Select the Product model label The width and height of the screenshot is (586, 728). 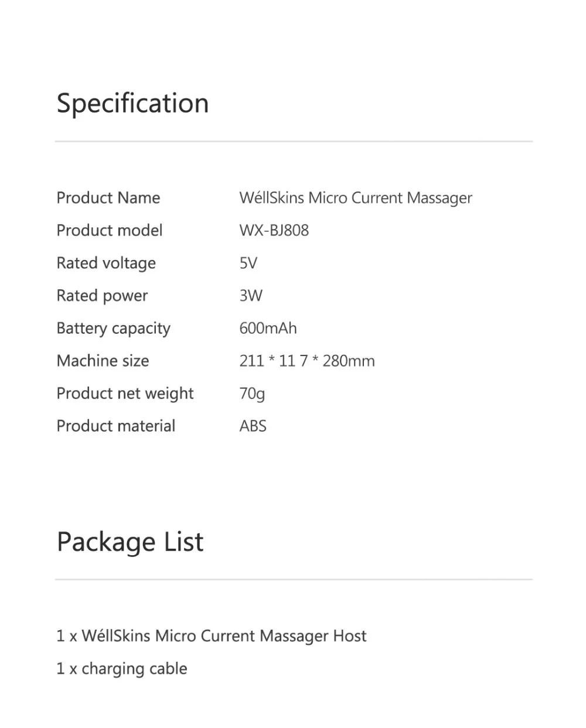pos(110,231)
